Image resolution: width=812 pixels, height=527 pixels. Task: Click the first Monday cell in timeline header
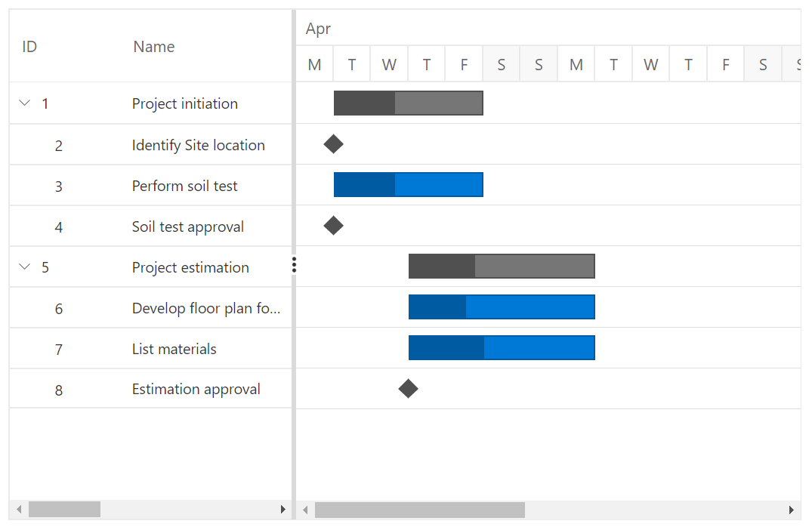(x=314, y=64)
